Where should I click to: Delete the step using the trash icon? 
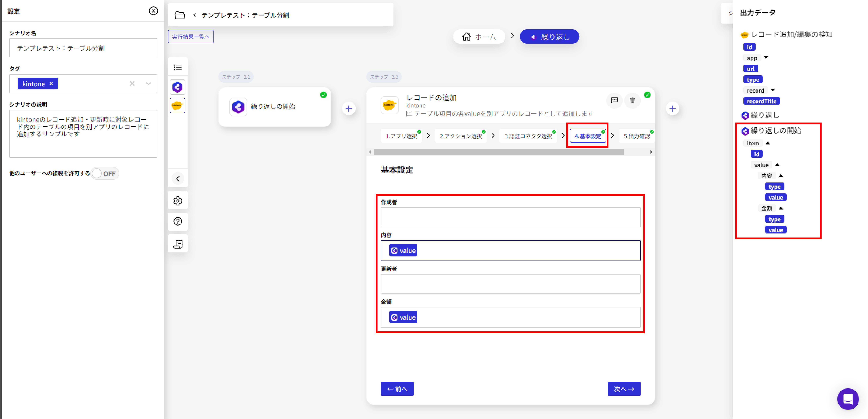coord(632,100)
